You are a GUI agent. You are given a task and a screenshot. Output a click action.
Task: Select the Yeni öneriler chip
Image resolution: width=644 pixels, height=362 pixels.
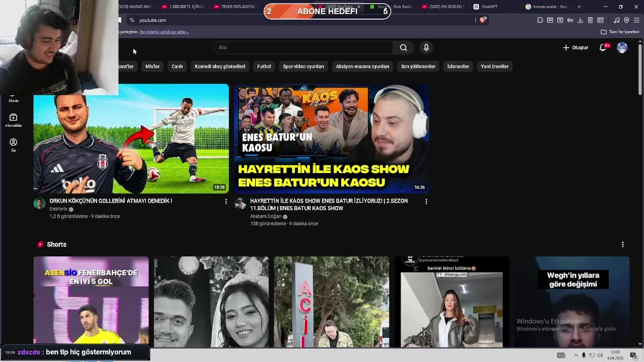[x=495, y=66]
